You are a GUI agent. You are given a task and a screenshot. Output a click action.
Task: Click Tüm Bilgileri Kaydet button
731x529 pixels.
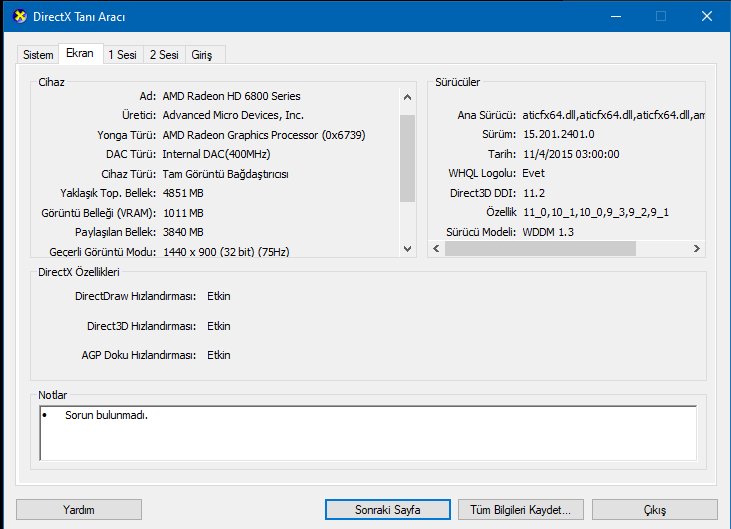coord(520,510)
